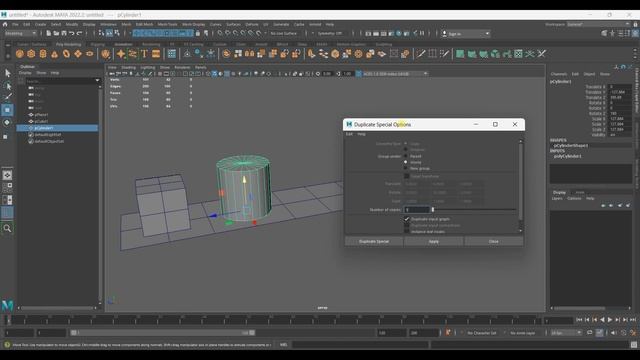640x360 pixels.
Task: Uncheck Duplicate input graph checkbox
Action: coord(407,219)
